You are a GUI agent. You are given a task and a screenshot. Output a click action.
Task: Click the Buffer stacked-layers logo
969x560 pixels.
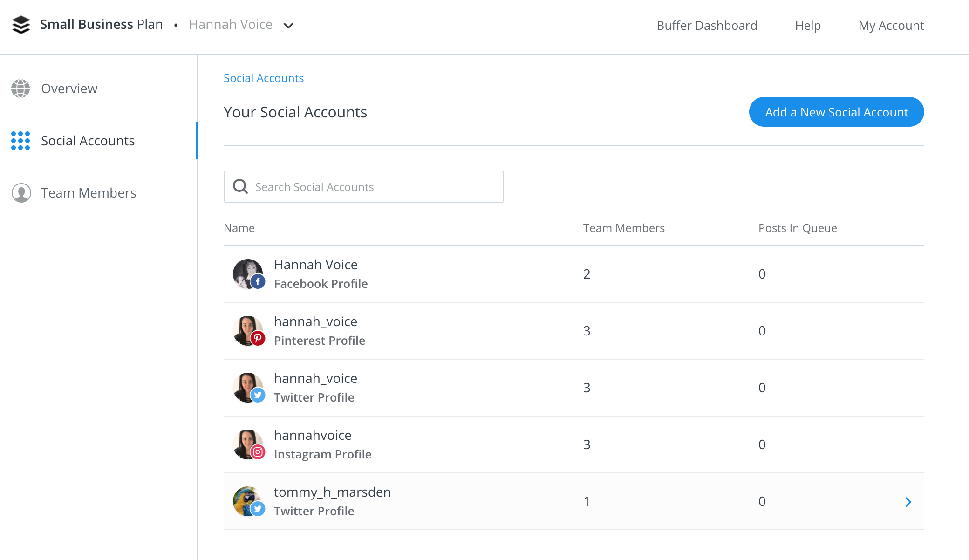click(x=21, y=25)
